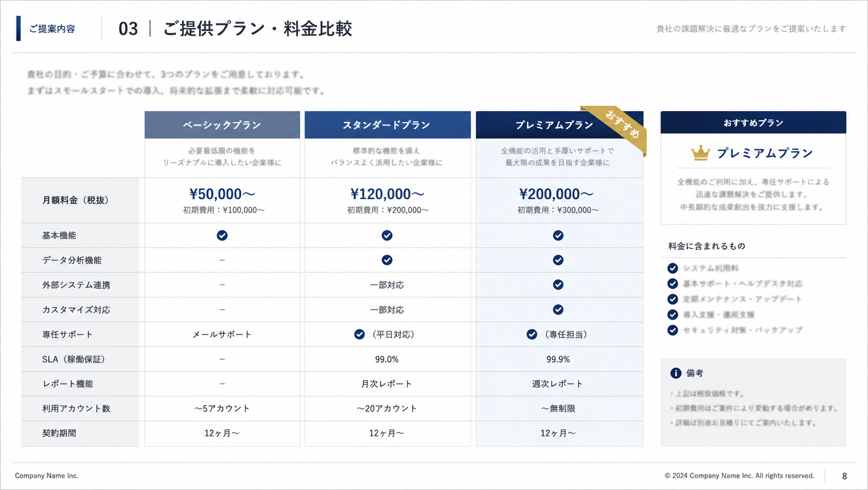Click the 一部対応 cell in 外部システム連携 row
The width and height of the screenshot is (868, 490).
(387, 285)
